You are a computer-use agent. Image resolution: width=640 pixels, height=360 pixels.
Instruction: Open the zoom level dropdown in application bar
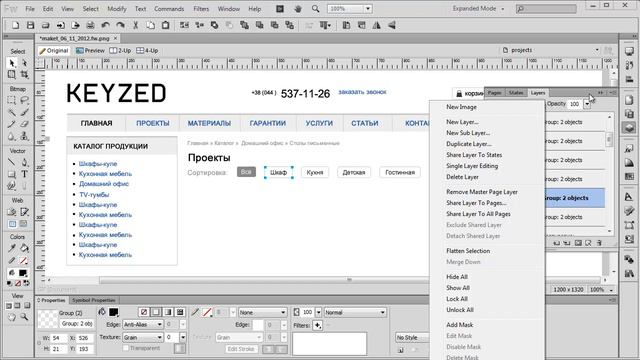(x=368, y=9)
